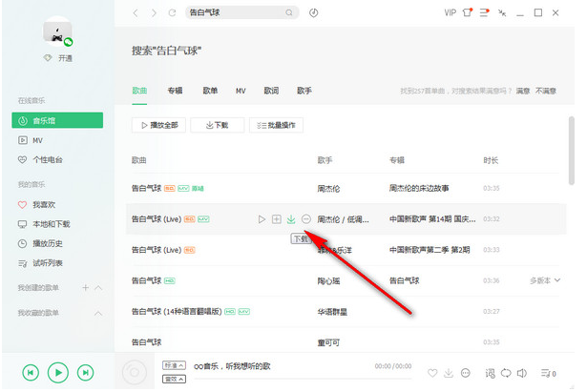The height and width of the screenshot is (392, 587).
Task: Open the 音效 sound-effect dropdown
Action: point(174,380)
